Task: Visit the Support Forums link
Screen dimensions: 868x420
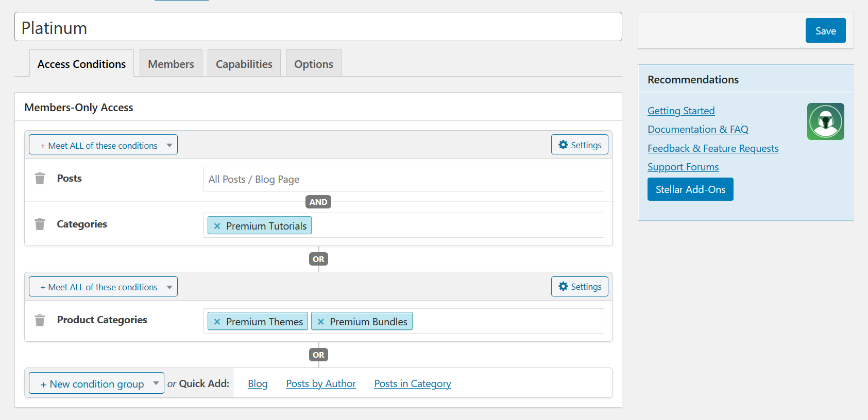Action: [683, 167]
